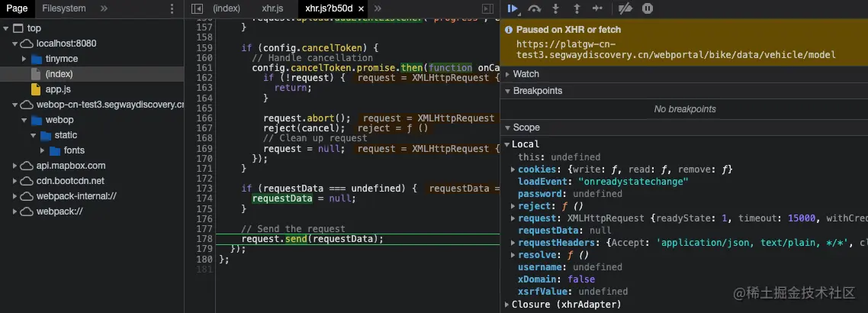Click 'xsrfValue: undefined' scope entry
Image resolution: width=868 pixels, height=313 pixels.
point(573,292)
